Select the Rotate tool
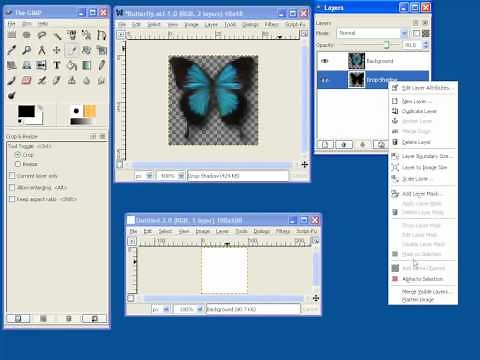The width and height of the screenshot is (480, 360). [x=87, y=50]
